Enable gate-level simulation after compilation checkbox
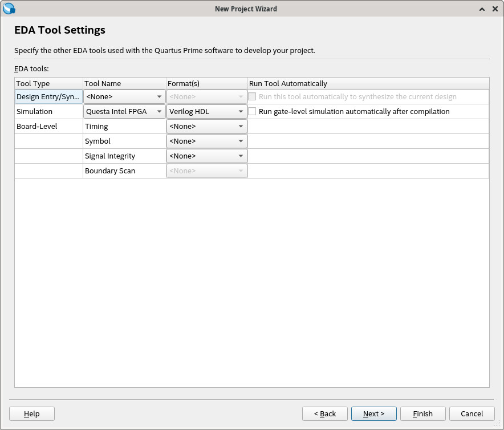Viewport: 504px width, 430px height. click(253, 111)
